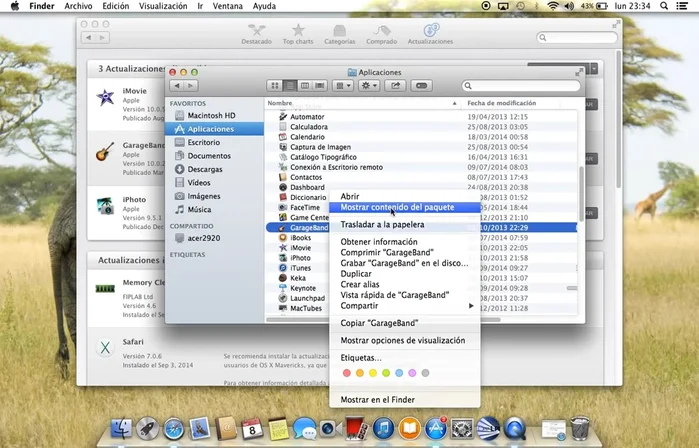This screenshot has height=448, width=699.
Task: Switch Finder to Cover Flow view
Action: coord(320,86)
